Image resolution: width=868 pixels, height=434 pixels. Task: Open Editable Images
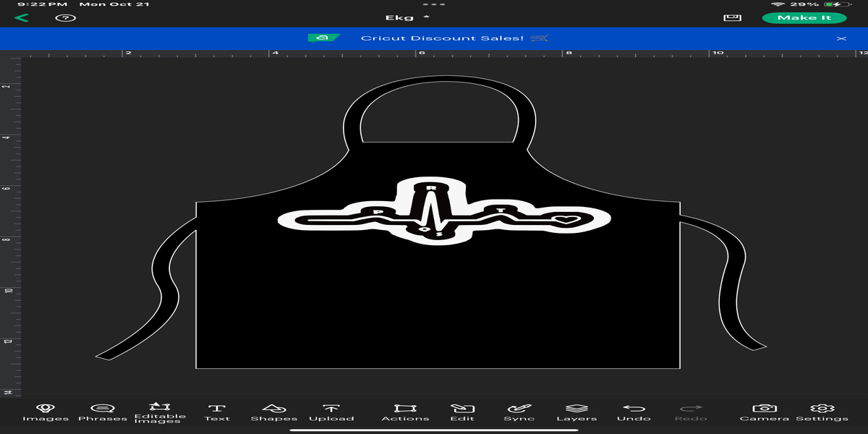pyautogui.click(x=160, y=413)
